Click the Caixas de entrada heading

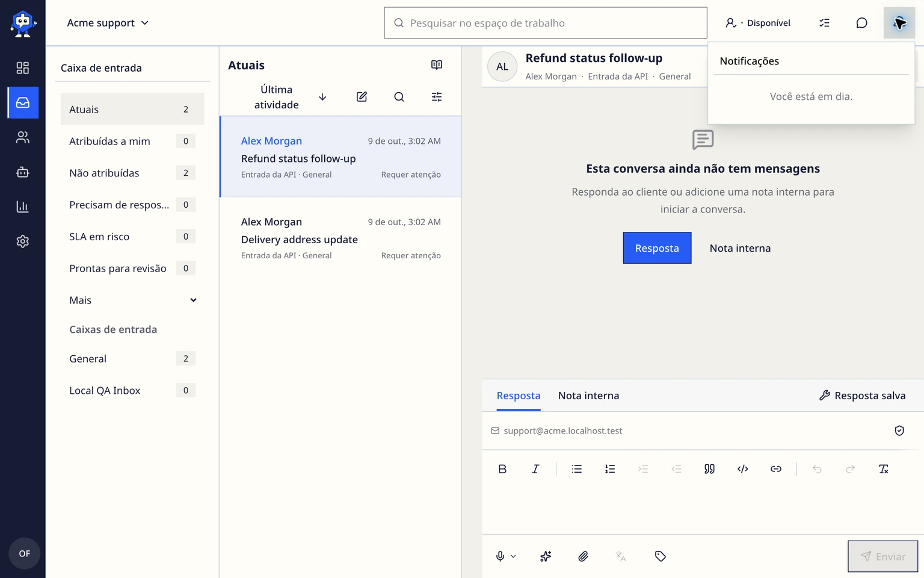point(113,329)
